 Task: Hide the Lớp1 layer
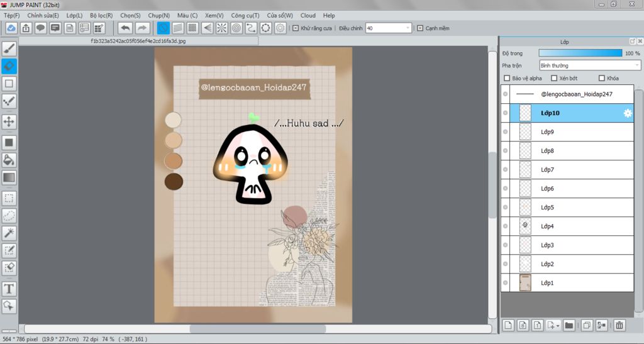click(505, 283)
